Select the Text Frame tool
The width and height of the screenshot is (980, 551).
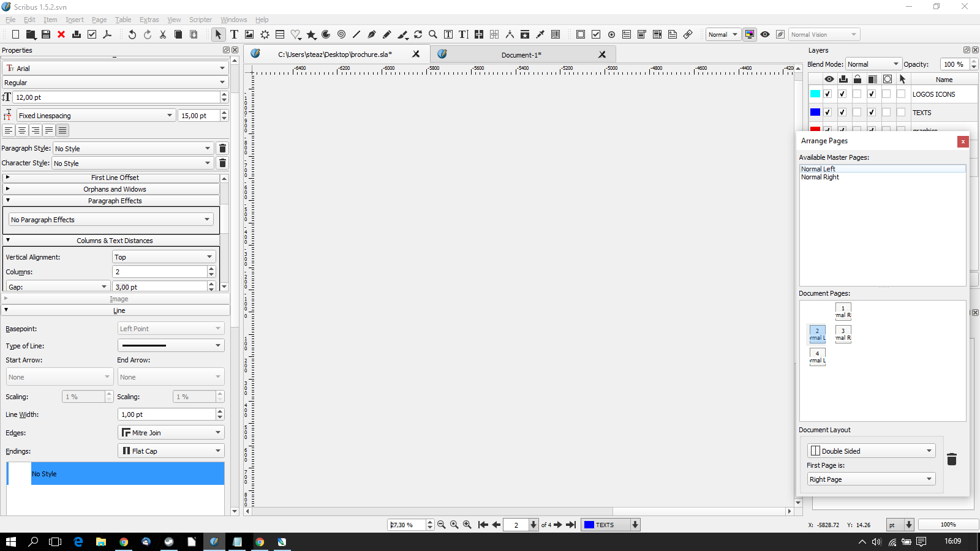(x=234, y=35)
